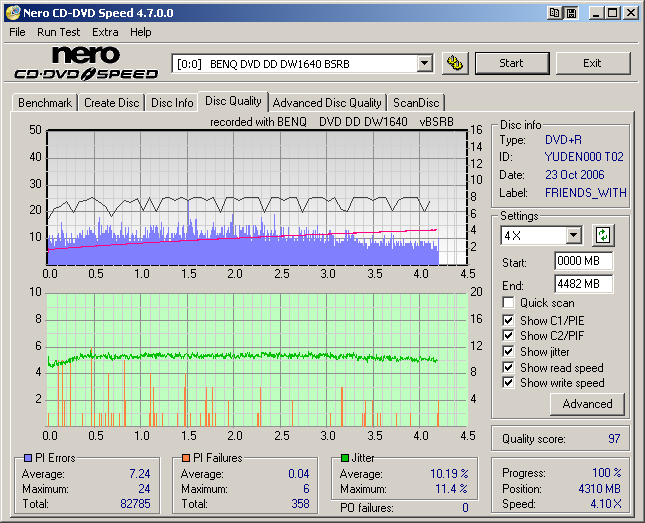Open the Help menu

(141, 32)
